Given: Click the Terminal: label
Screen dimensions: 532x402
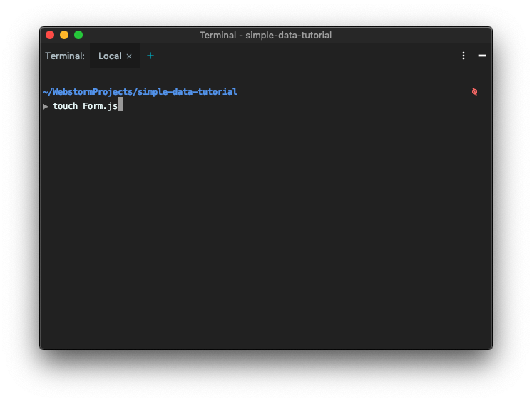Looking at the screenshot, I should tap(65, 56).
